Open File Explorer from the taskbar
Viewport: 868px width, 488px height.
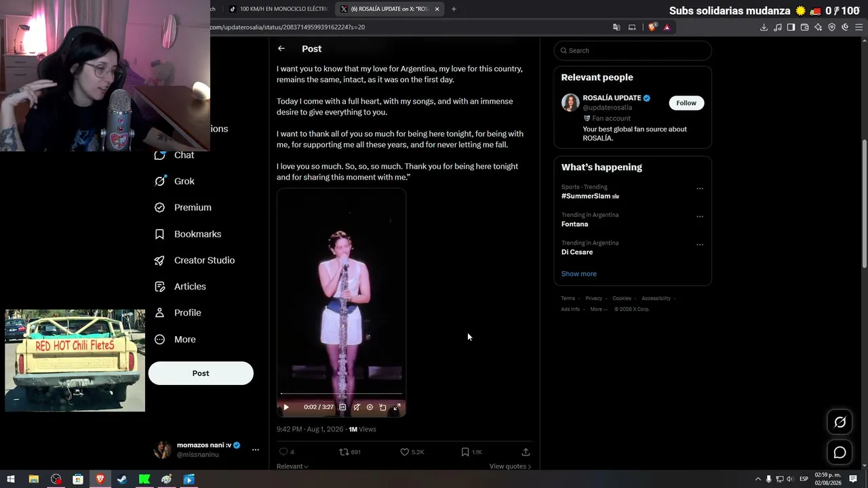(33, 479)
